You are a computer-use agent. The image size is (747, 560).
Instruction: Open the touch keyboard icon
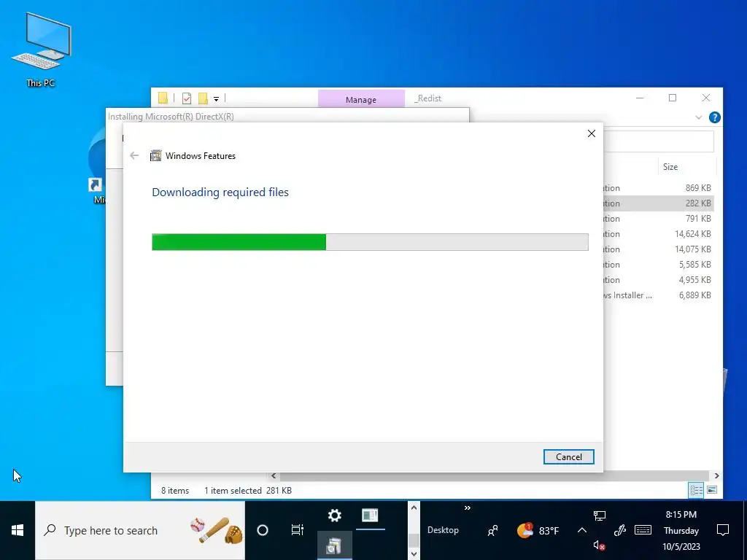643,530
